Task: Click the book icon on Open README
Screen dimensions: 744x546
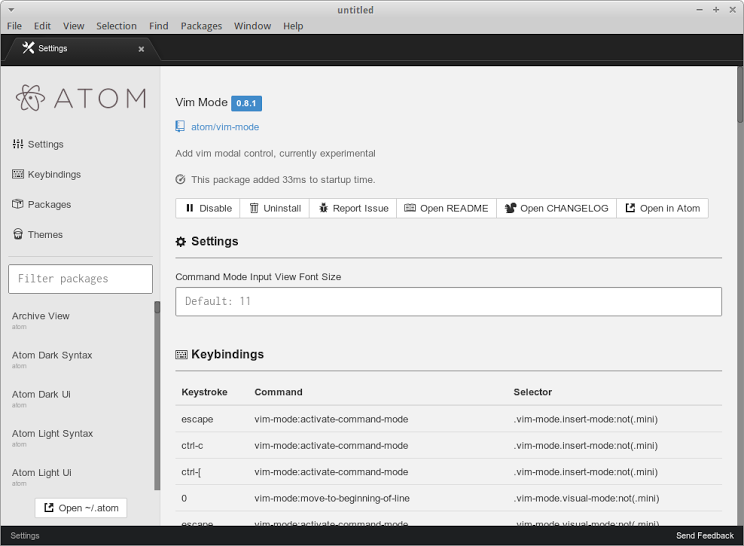Action: (x=409, y=208)
